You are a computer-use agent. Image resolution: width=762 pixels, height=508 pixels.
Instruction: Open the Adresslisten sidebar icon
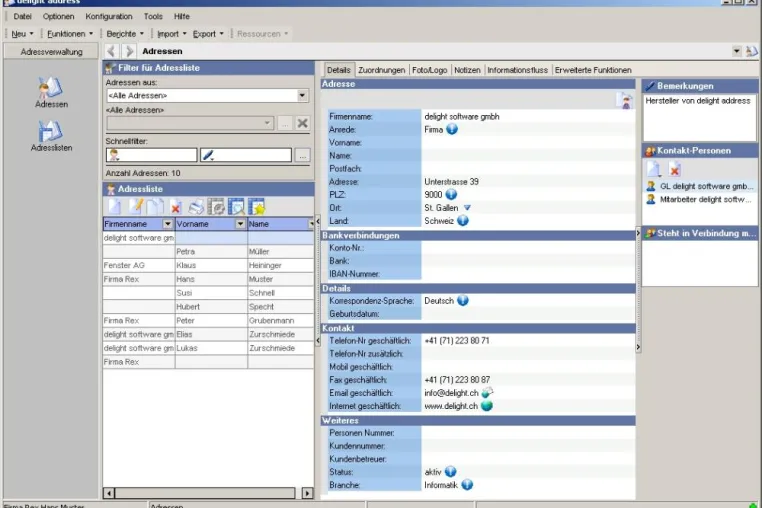(x=51, y=136)
